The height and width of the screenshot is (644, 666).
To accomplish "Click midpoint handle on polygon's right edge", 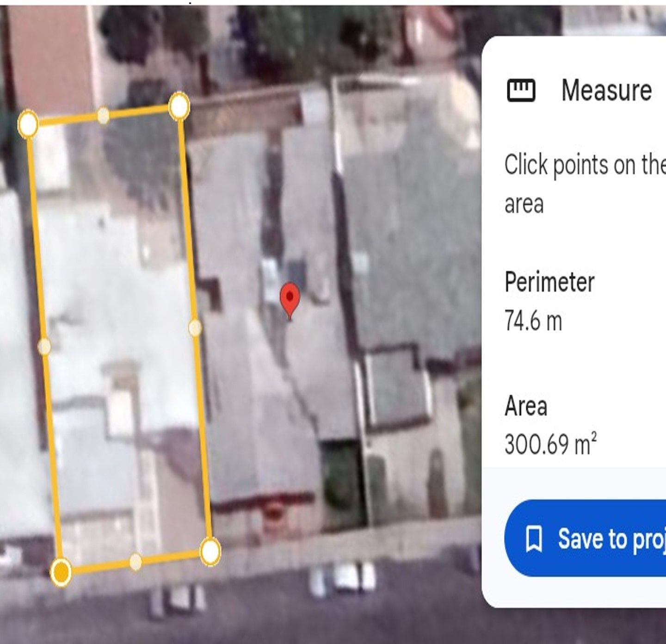I will tap(195, 328).
